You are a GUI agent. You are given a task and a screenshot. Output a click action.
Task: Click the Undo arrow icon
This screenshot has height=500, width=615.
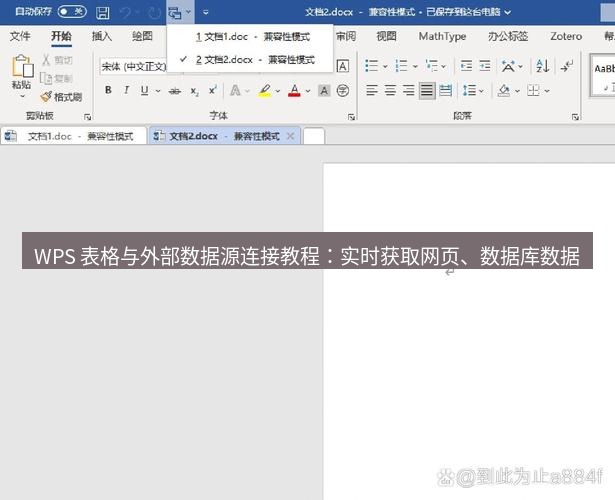[x=125, y=13]
